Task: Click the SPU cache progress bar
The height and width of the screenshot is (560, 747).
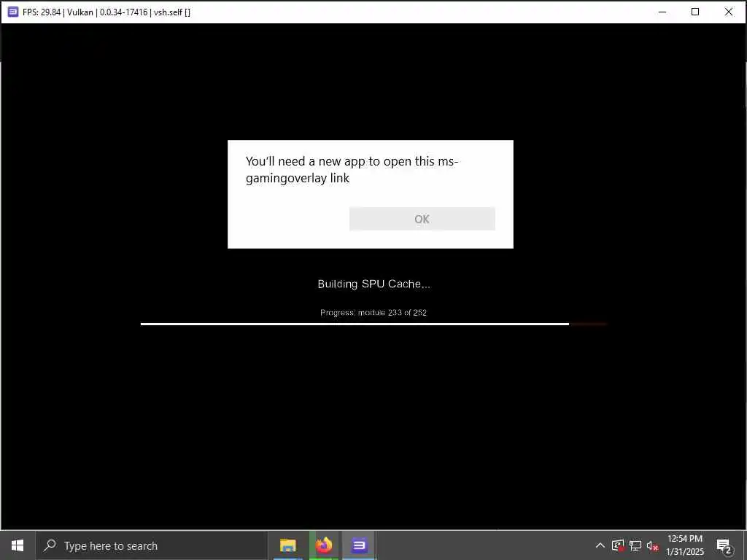Action: pos(374,324)
